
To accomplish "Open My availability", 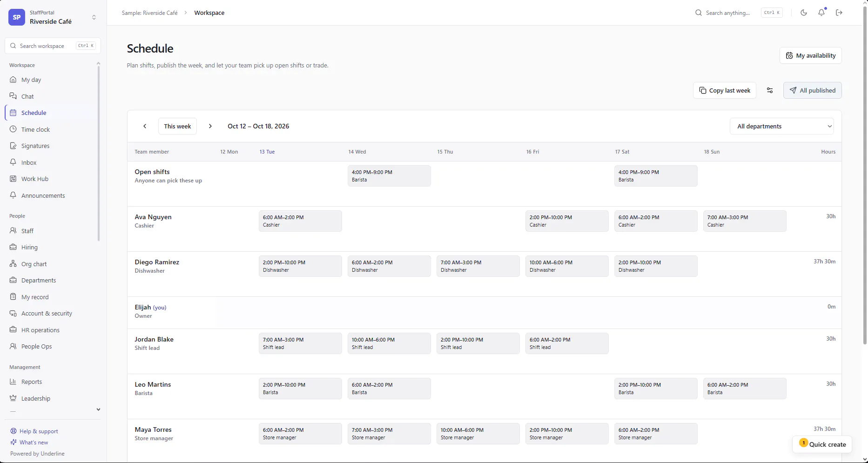I will coord(811,55).
